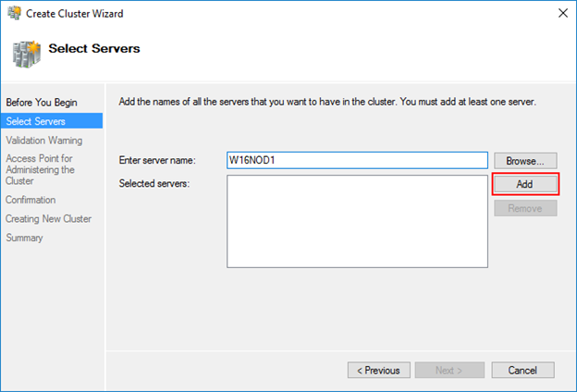This screenshot has height=392, width=577.
Task: Go back with the Previous button
Action: (379, 371)
